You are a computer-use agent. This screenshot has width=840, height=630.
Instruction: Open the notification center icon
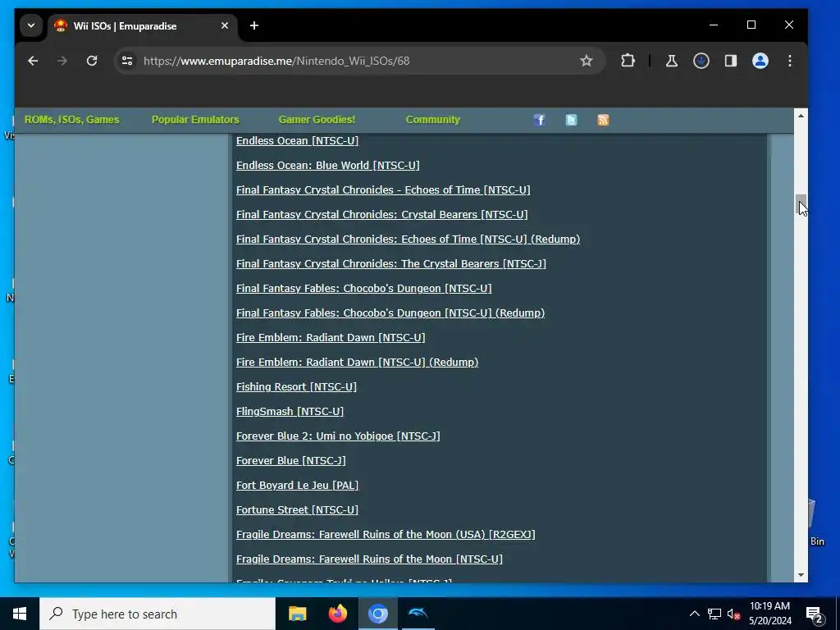click(815, 614)
